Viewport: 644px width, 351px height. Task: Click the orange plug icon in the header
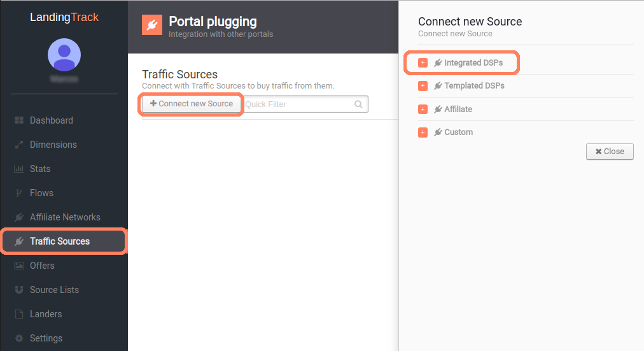tap(152, 25)
